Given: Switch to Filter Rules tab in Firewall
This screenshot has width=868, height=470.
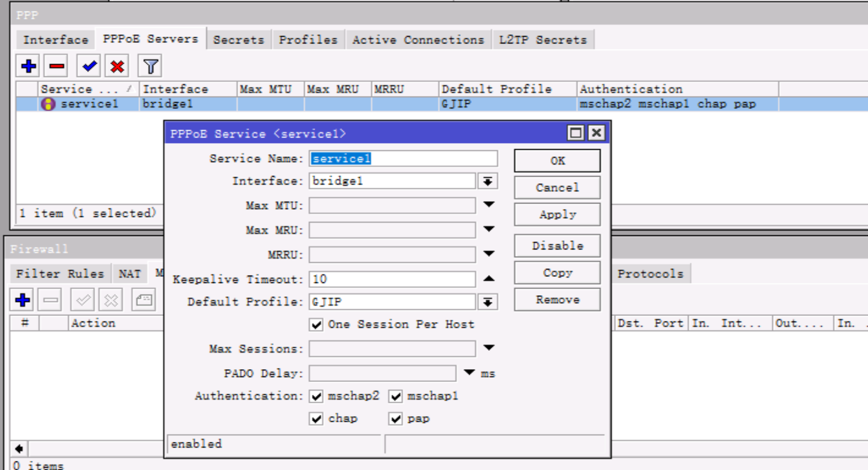Looking at the screenshot, I should [x=60, y=274].
